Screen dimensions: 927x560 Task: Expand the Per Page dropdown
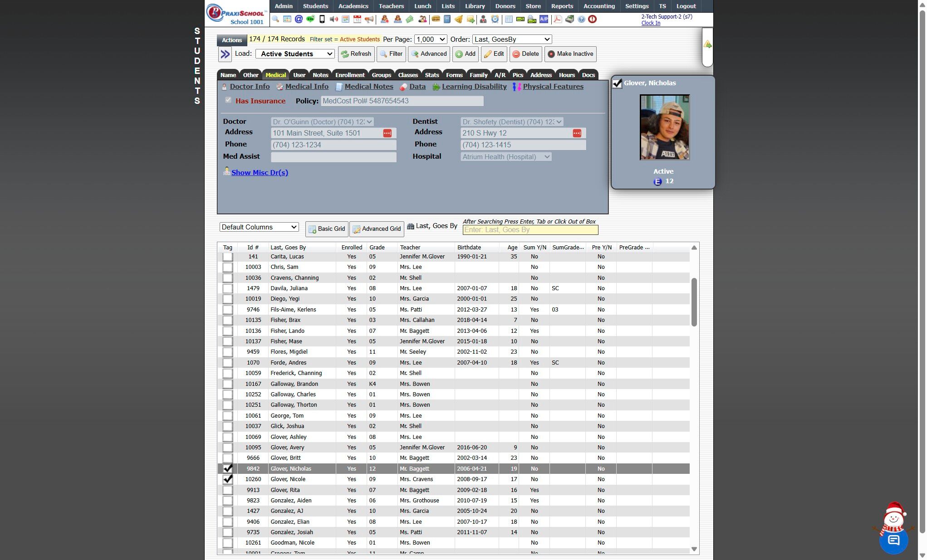431,39
